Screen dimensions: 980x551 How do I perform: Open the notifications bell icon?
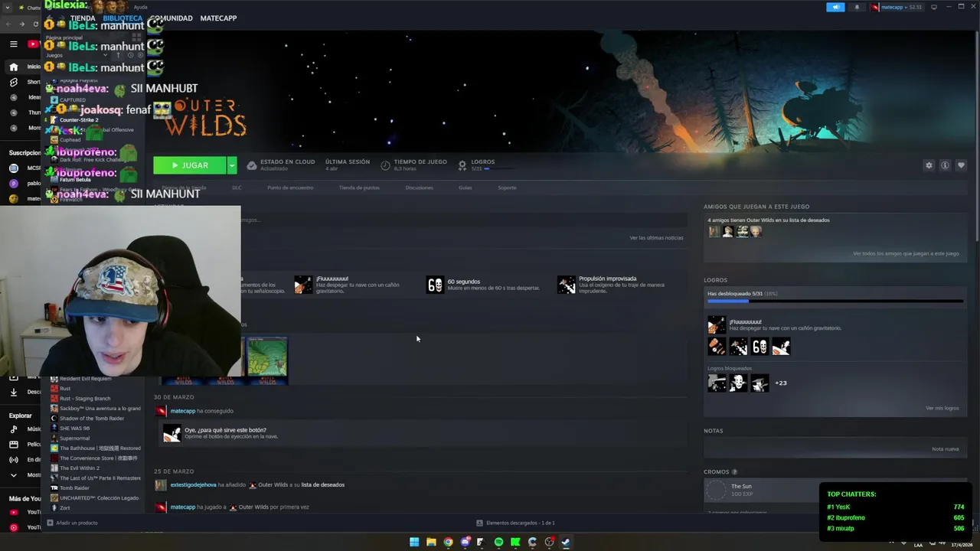857,7
